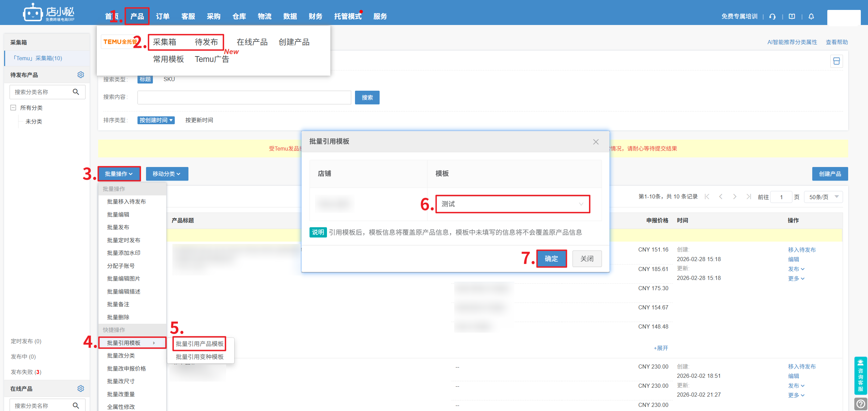Expand the 移动分类 dropdown button
Image resolution: width=868 pixels, height=411 pixels.
(167, 174)
